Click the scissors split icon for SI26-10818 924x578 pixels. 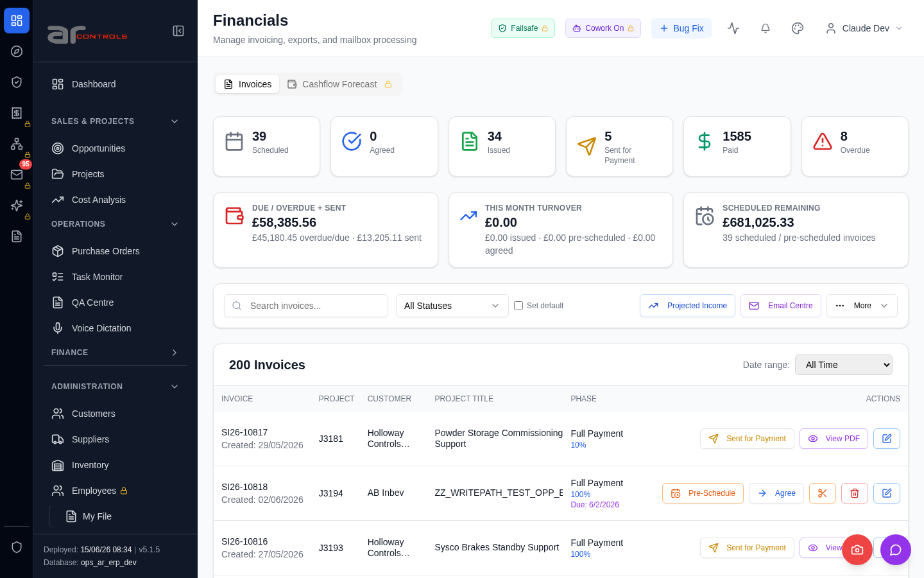point(823,493)
